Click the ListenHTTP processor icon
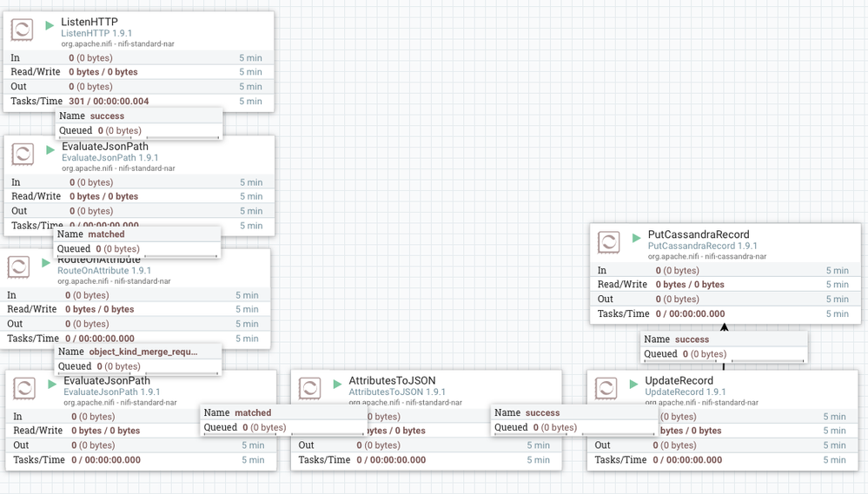Screen dimensions: 868x494 [x=22, y=30]
